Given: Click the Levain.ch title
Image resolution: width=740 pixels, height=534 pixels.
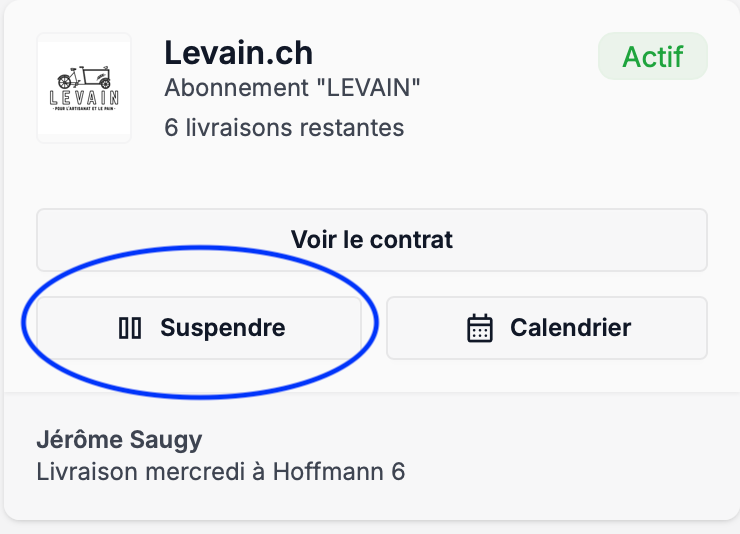Looking at the screenshot, I should (239, 52).
